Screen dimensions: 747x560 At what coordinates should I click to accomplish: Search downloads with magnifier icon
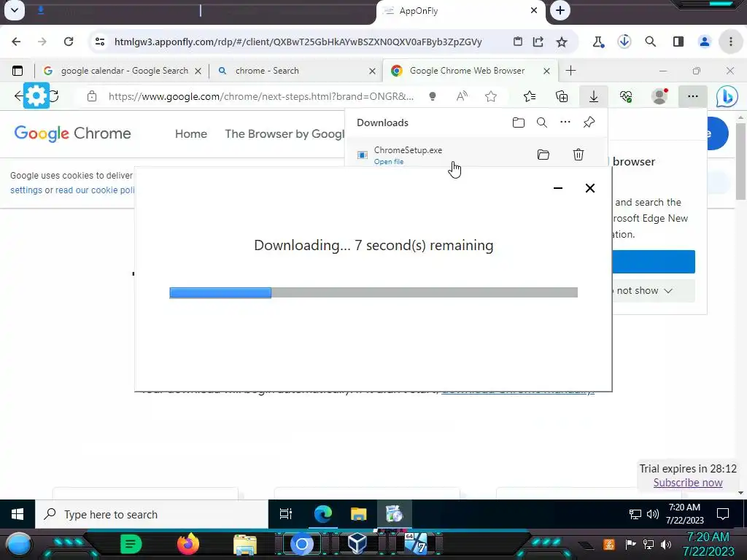coord(542,122)
